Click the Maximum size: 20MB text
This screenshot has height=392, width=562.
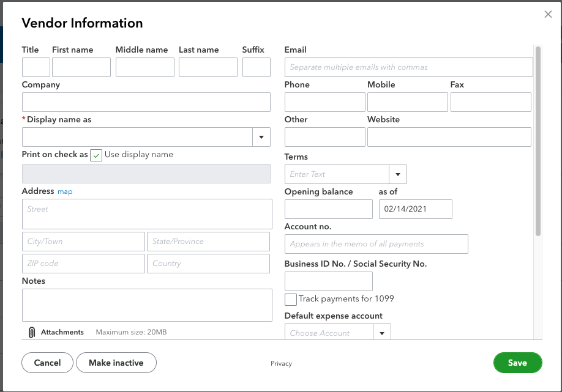pyautogui.click(x=131, y=332)
